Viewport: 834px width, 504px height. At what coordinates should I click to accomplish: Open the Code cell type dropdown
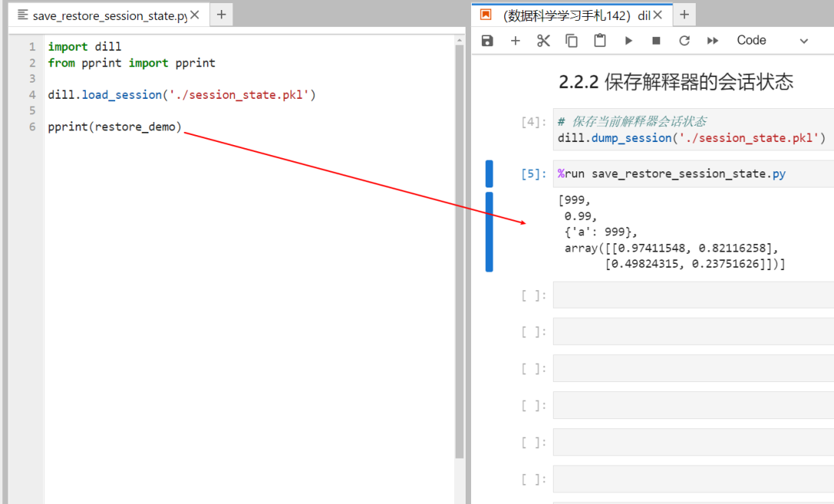click(x=751, y=40)
